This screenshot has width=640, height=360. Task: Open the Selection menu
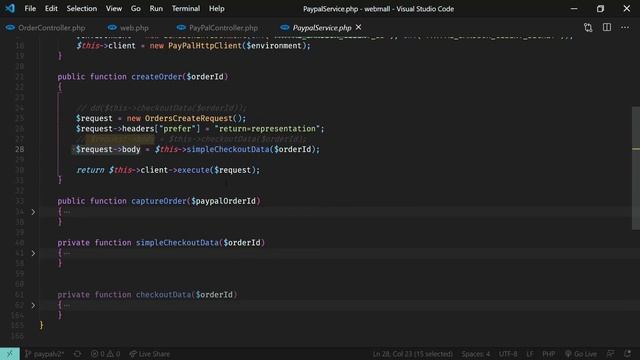pos(82,9)
